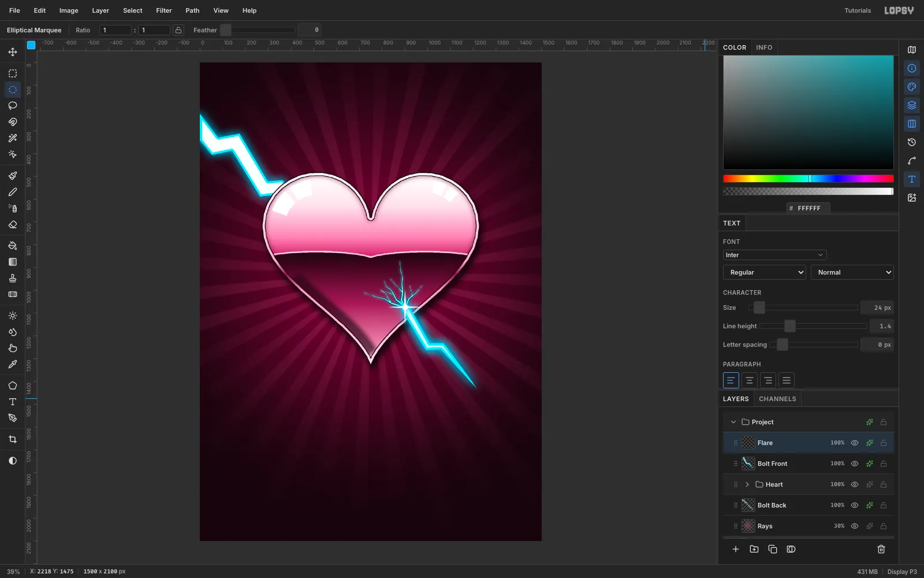
Task: Click the Feather value field
Action: (310, 30)
